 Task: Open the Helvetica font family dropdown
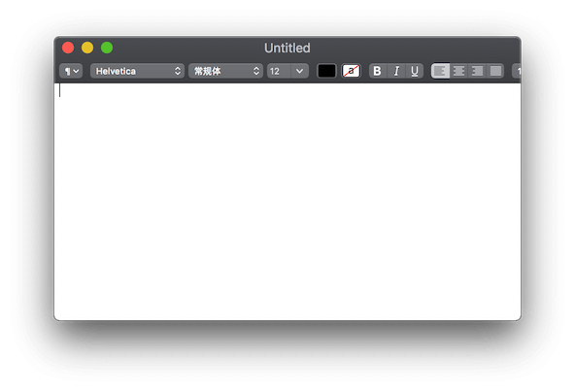click(x=137, y=71)
